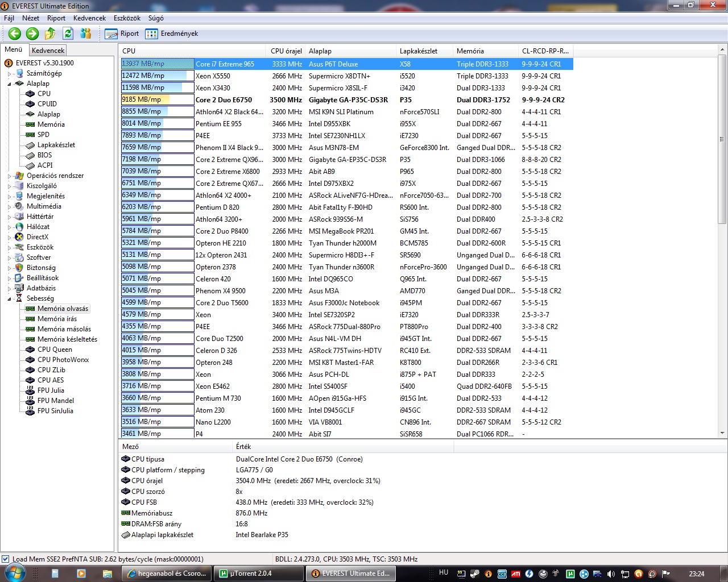Collapse the Sebesség tree node
Viewport: 728px width, 582px height.
click(x=9, y=298)
